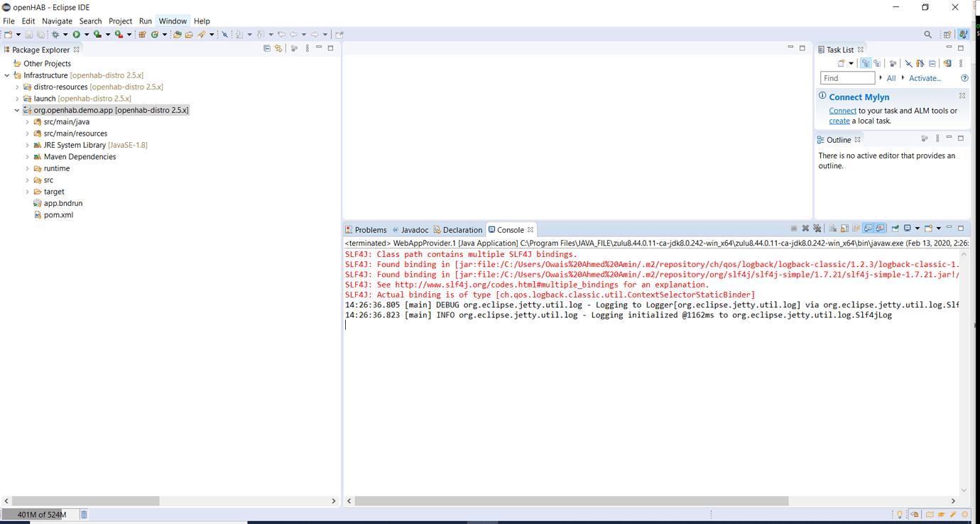This screenshot has height=524, width=980.
Task: Open the Run button dropdown arrow
Action: 87,34
